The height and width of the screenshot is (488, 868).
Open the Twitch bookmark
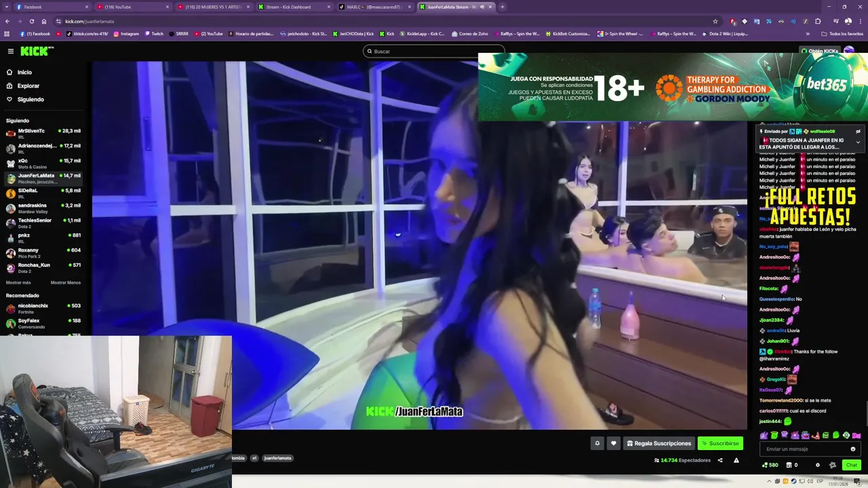[153, 33]
